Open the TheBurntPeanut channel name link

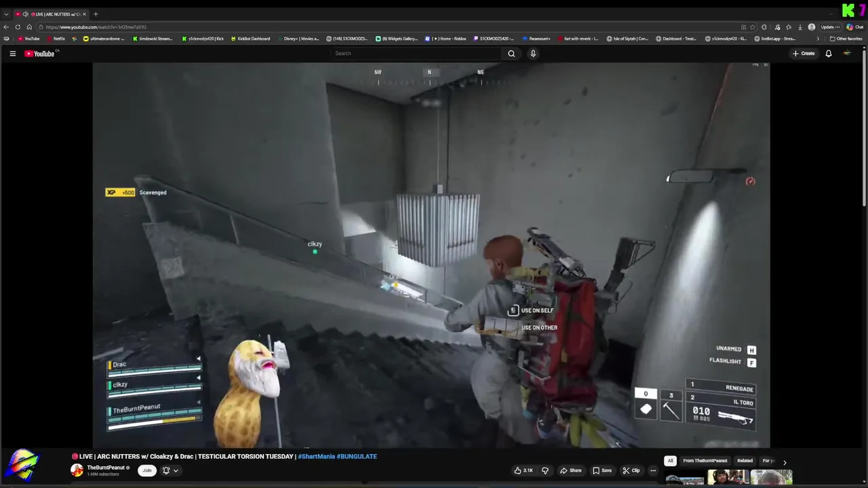106,468
